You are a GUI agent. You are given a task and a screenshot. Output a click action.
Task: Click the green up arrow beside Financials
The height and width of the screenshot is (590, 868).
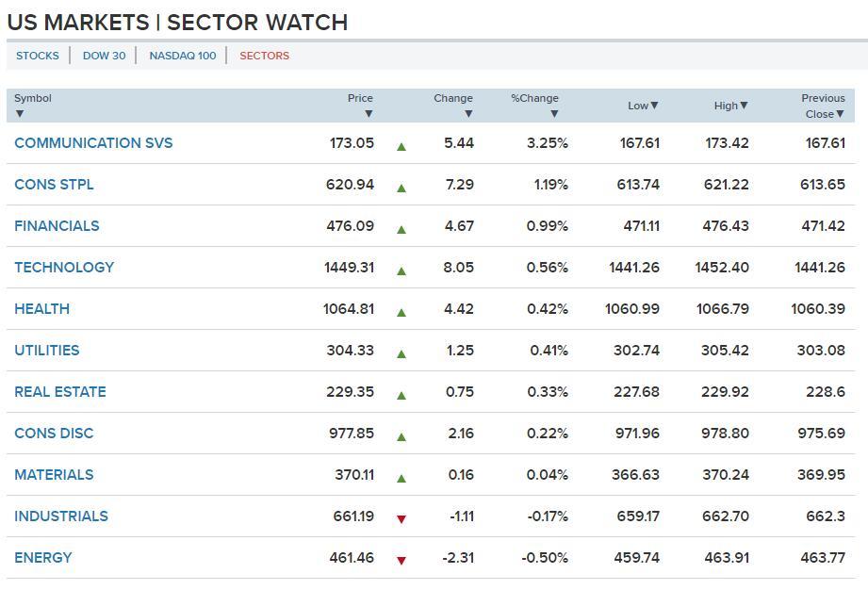click(401, 229)
